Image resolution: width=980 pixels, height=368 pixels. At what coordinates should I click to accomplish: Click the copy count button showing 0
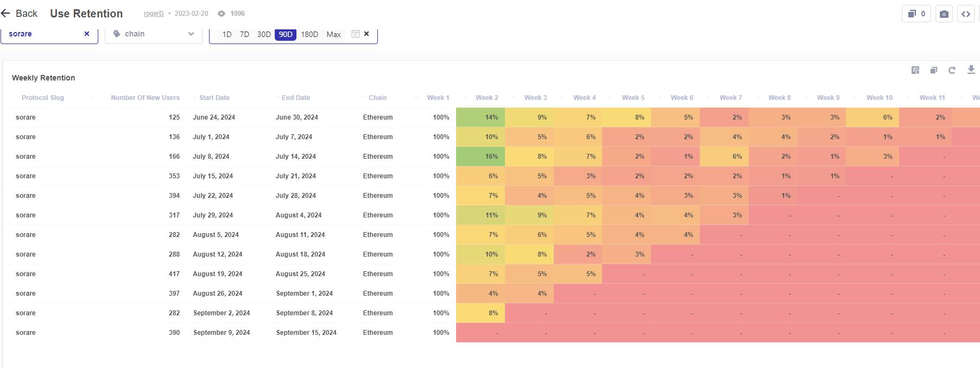click(x=916, y=14)
